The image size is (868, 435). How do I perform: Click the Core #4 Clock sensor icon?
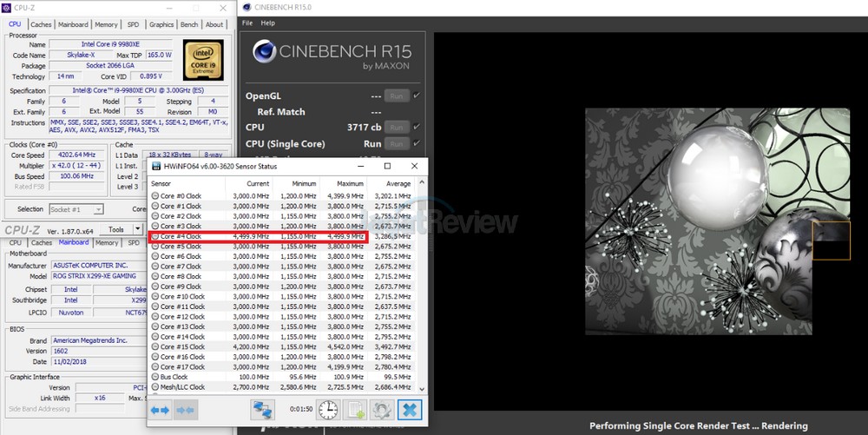[x=155, y=236]
